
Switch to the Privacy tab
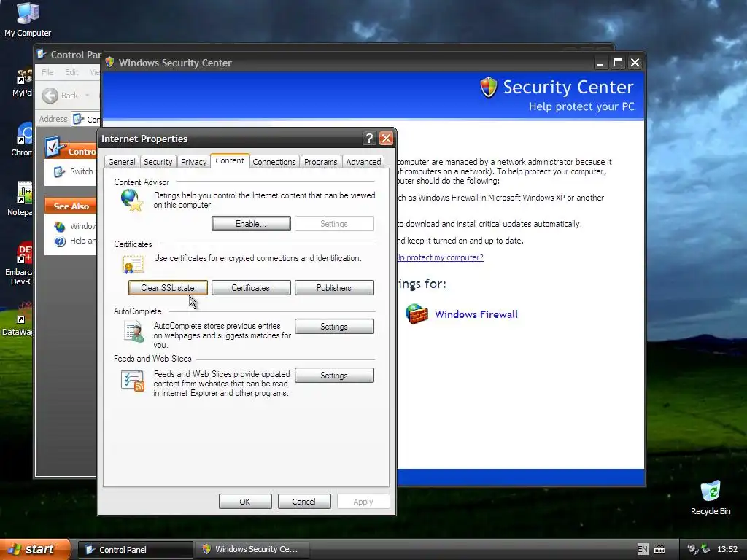point(194,162)
